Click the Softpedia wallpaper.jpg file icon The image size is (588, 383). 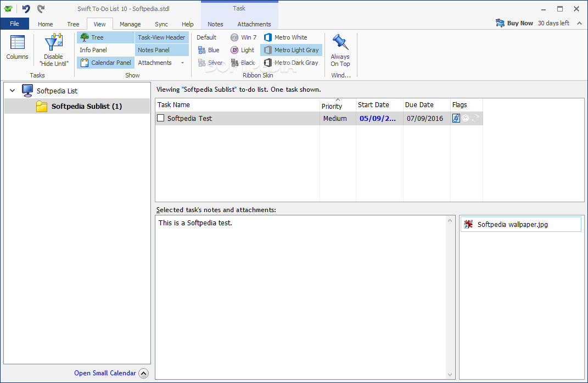click(468, 224)
